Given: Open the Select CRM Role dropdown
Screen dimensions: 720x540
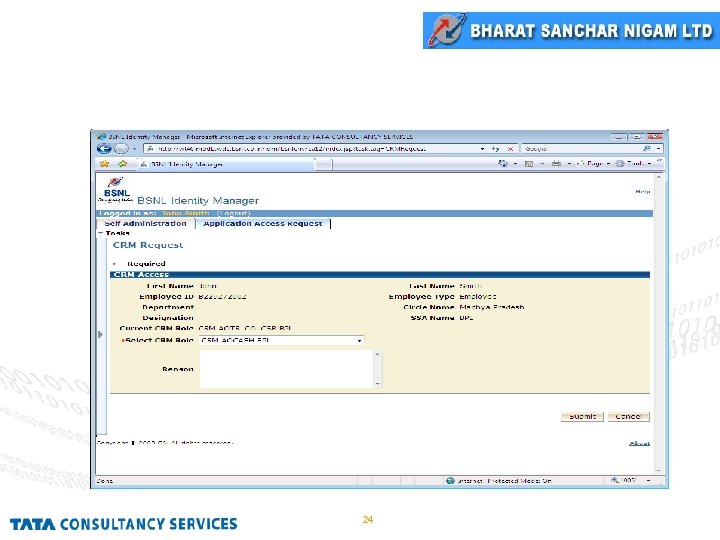Looking at the screenshot, I should (281, 340).
